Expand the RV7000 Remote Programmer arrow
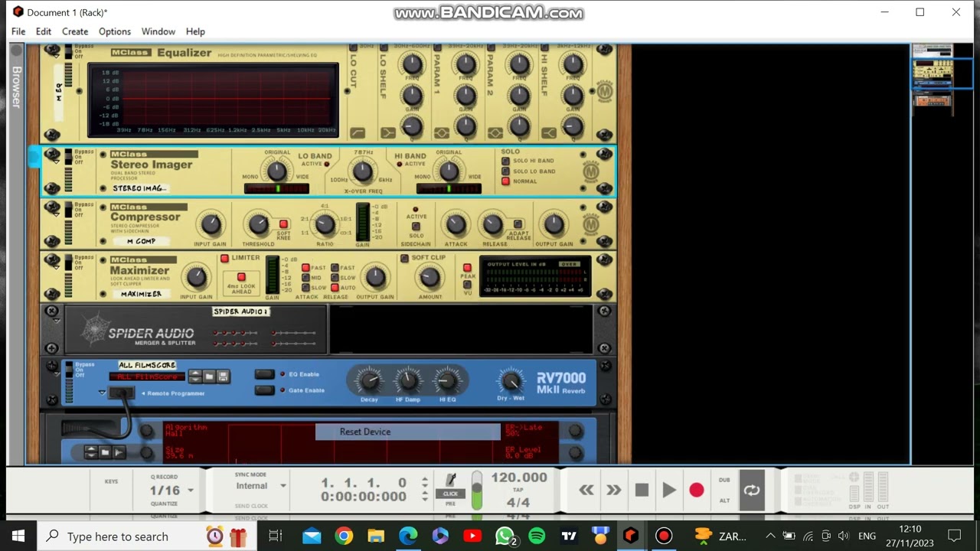Viewport: 980px width, 551px height. coord(102,393)
